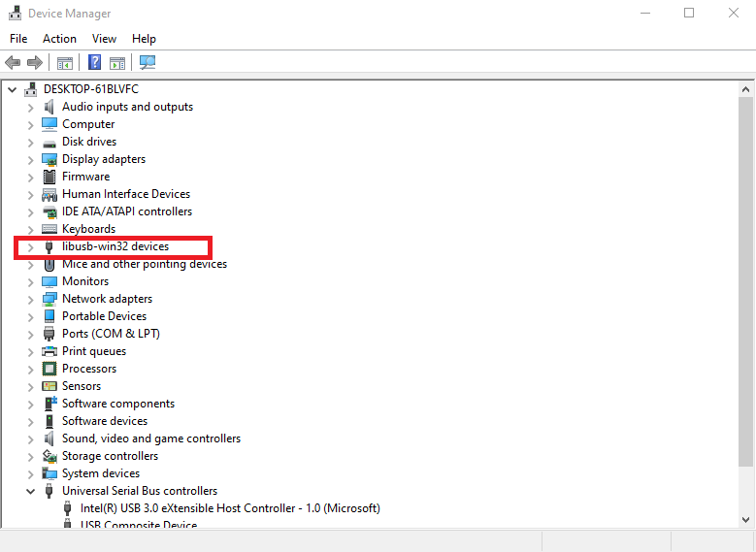Click Show/Hide Action Pane toolbar icon
This screenshot has height=552, width=756.
(117, 63)
